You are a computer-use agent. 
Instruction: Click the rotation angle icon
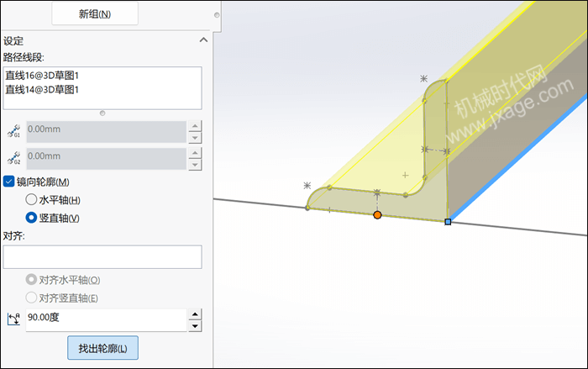[14, 319]
